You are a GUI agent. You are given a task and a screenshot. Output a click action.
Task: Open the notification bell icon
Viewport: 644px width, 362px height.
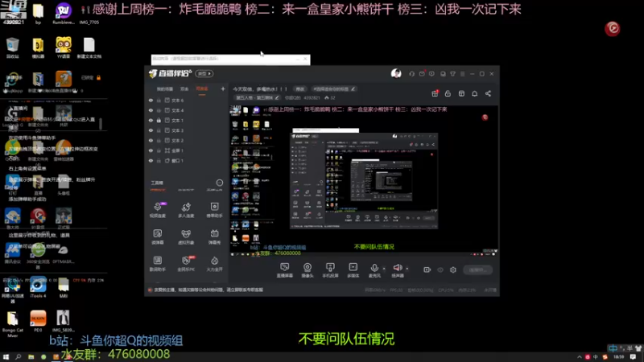(x=474, y=93)
